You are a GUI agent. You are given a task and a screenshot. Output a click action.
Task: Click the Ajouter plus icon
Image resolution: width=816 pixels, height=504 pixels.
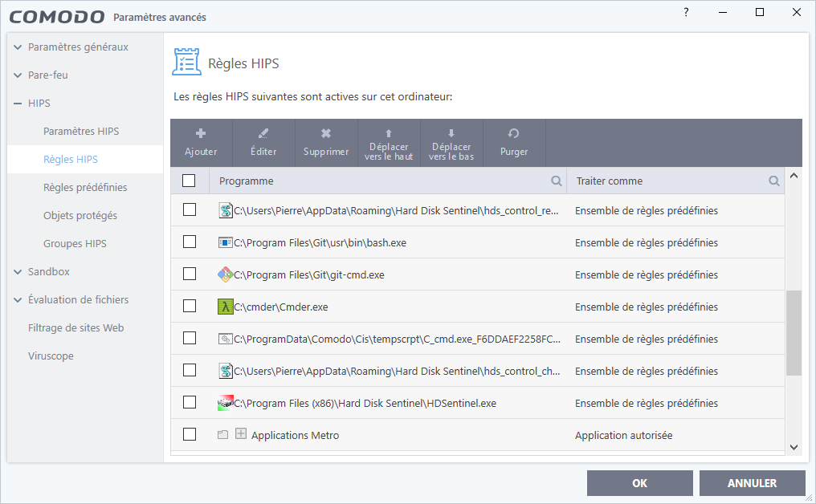[x=201, y=134]
